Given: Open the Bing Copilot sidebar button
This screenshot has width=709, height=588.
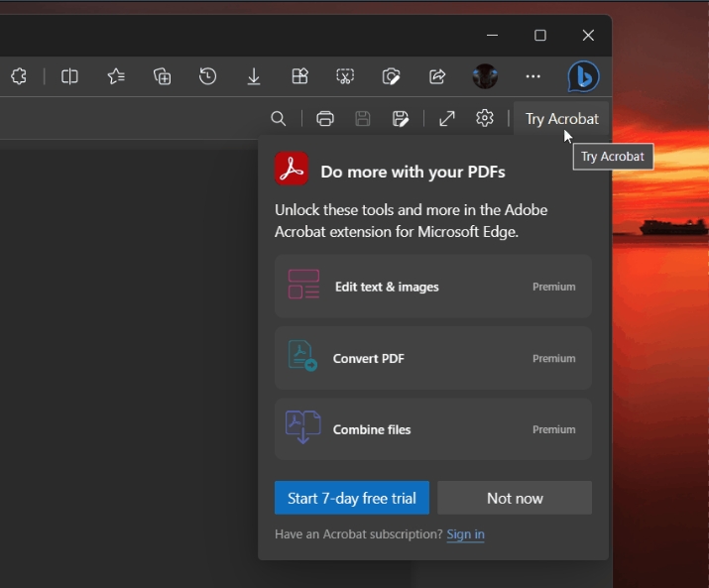Looking at the screenshot, I should 583,76.
